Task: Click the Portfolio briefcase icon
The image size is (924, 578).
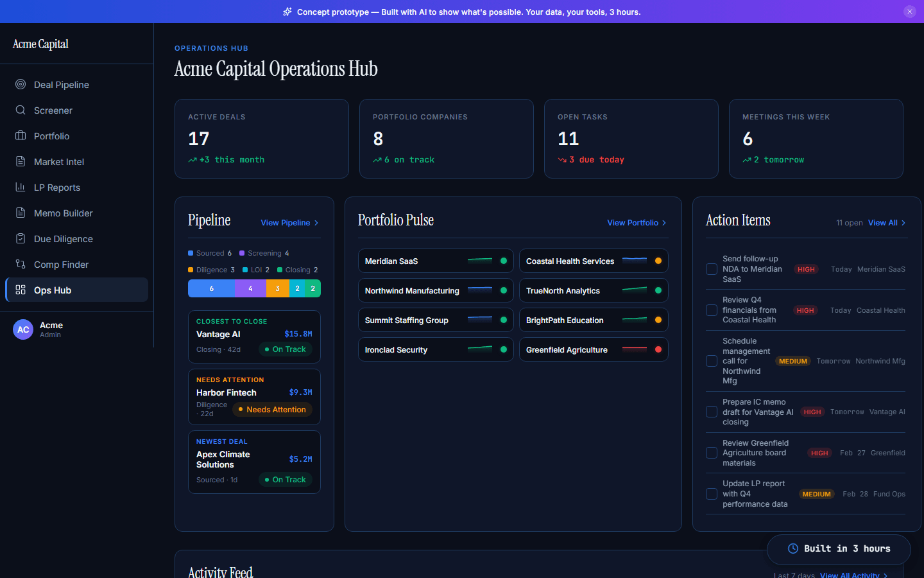Action: 20,136
